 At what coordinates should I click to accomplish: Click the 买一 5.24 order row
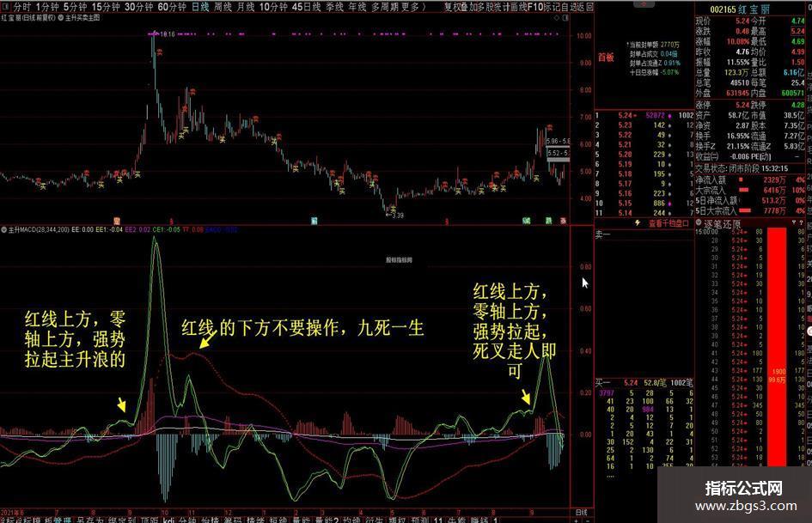[x=644, y=383]
